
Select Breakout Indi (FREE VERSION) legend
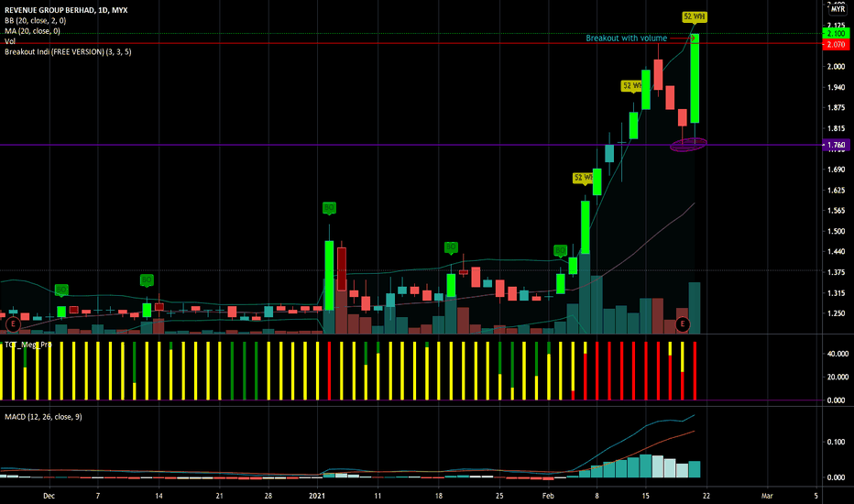tap(68, 51)
